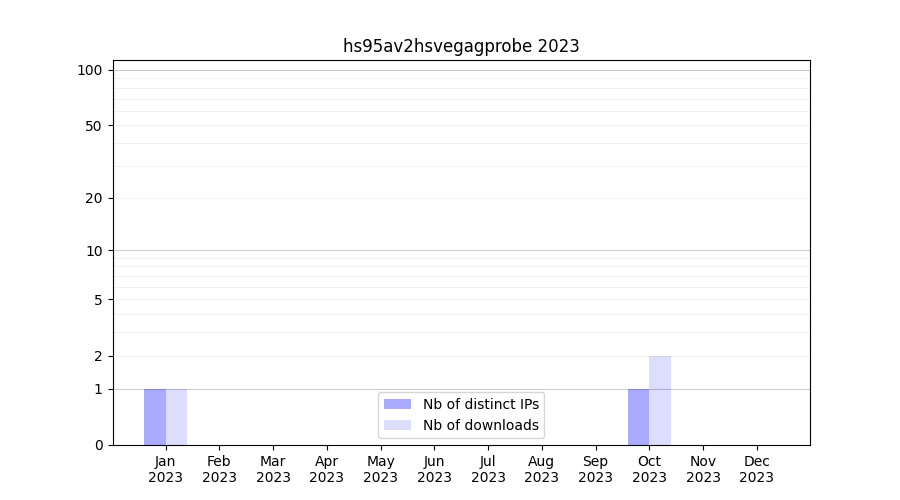This screenshot has width=900, height=500.
Task: Click the Nb of downloads legend label
Action: pos(480,425)
